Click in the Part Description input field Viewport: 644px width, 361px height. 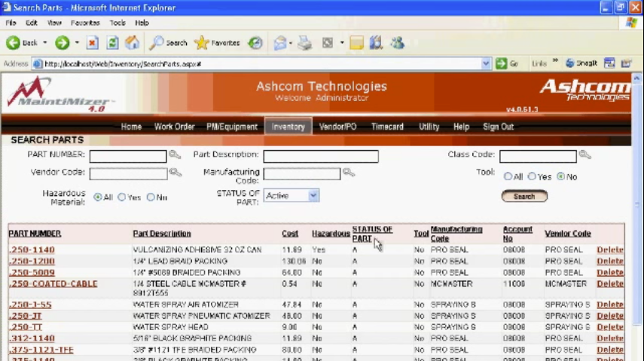[321, 156]
